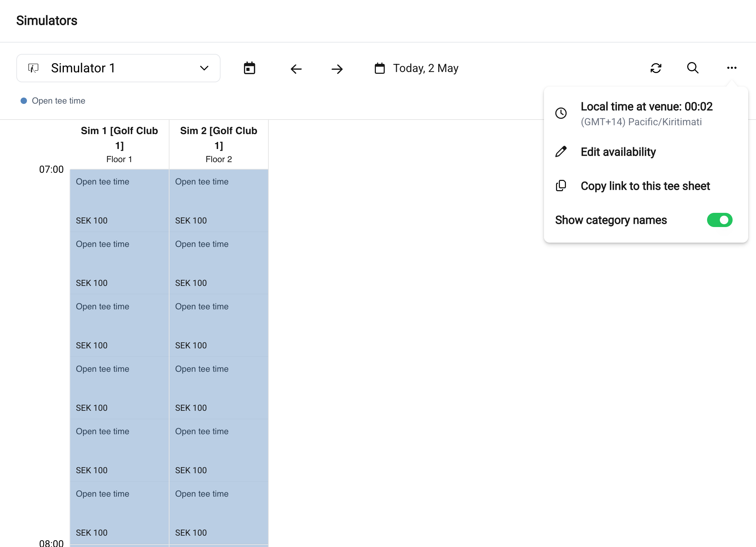Click the calendar jump-to-date icon
The image size is (756, 547).
pos(249,68)
